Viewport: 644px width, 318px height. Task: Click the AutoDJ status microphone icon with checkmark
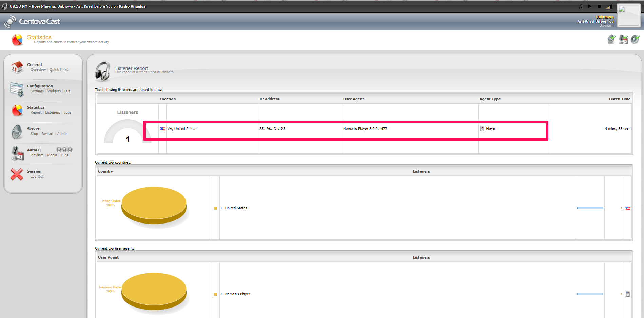(623, 40)
